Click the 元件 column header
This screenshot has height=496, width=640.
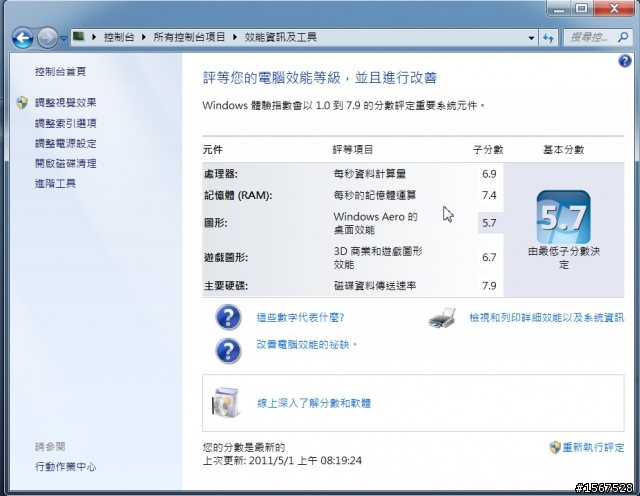tap(213, 150)
